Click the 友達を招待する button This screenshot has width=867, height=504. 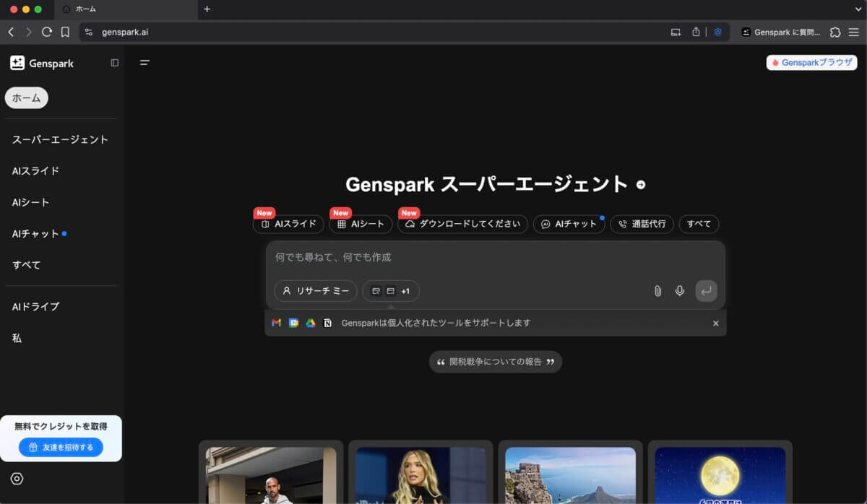point(61,448)
